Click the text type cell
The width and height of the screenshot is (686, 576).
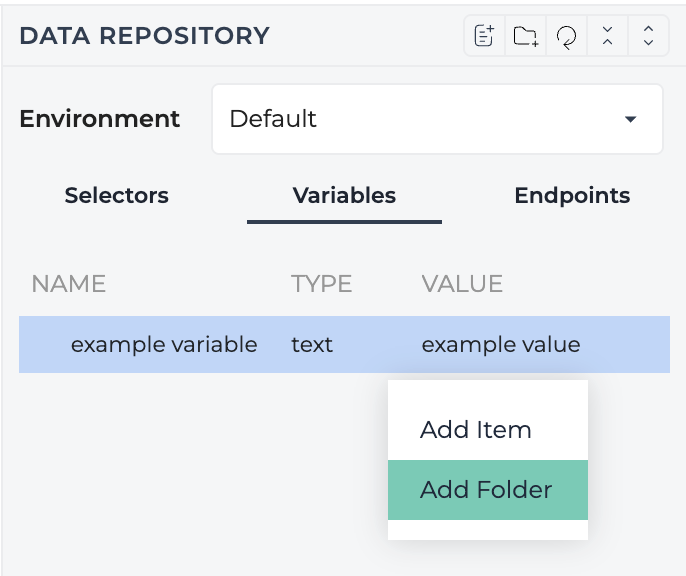tap(312, 345)
